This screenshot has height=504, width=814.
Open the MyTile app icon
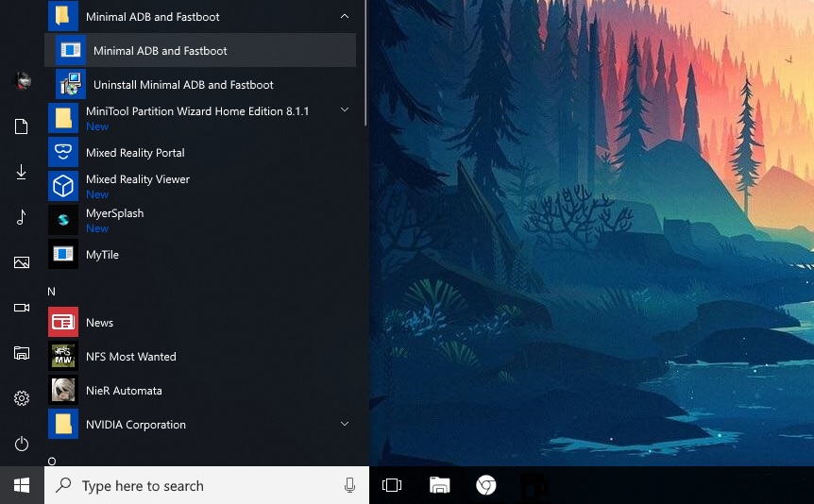click(x=63, y=254)
